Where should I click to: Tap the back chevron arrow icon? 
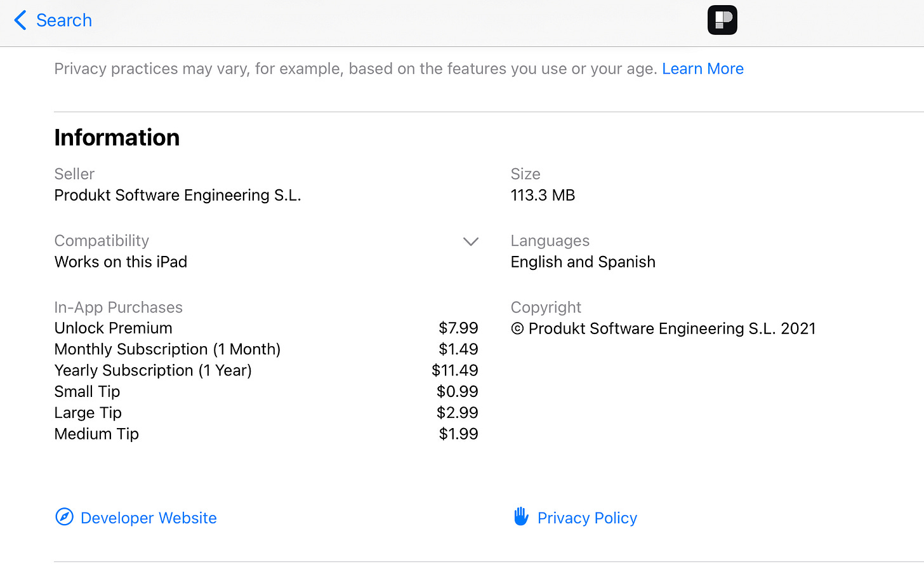pyautogui.click(x=20, y=20)
